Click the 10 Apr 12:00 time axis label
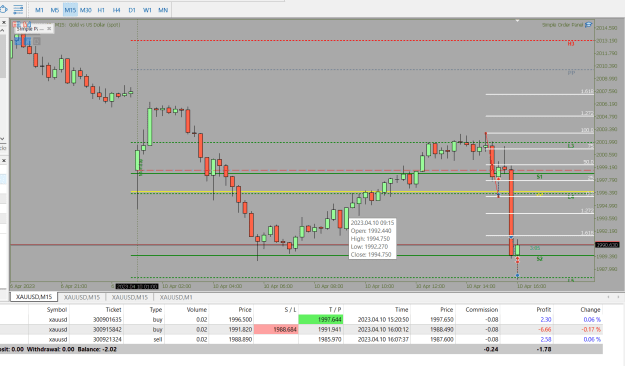This screenshot has width=625, height=366. [430, 286]
